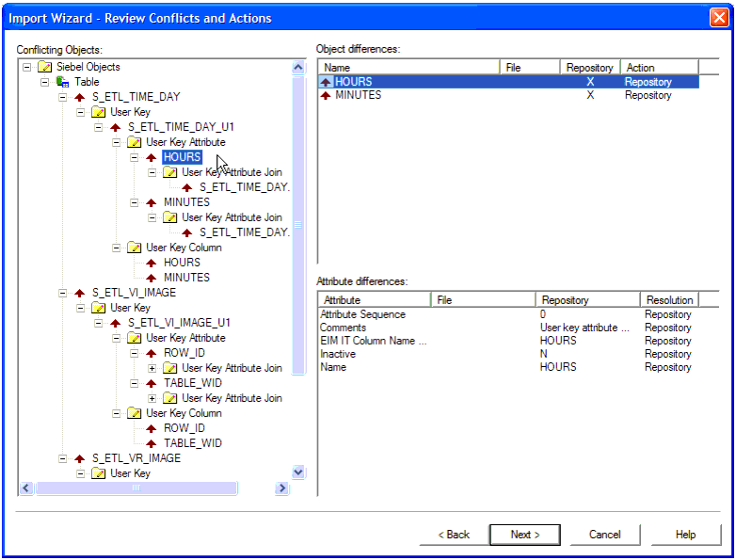Click folder icon of User Key Attribute under S_ETL_VI_IMAGE_U1

(135, 338)
